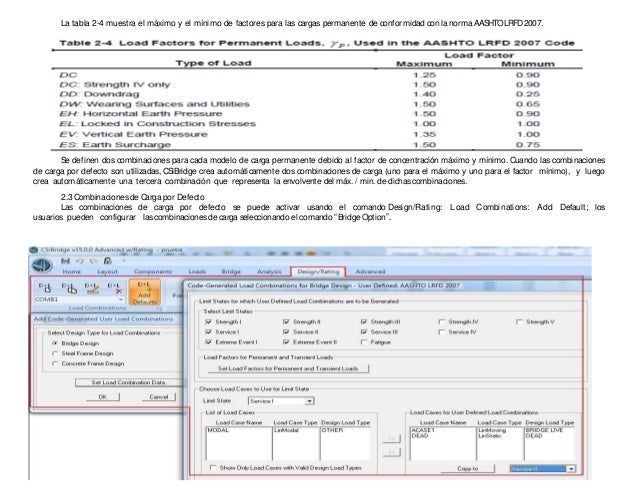Image resolution: width=638 pixels, height=493 pixels.
Task: Click the orange Add Defaults button
Action: [x=144, y=292]
